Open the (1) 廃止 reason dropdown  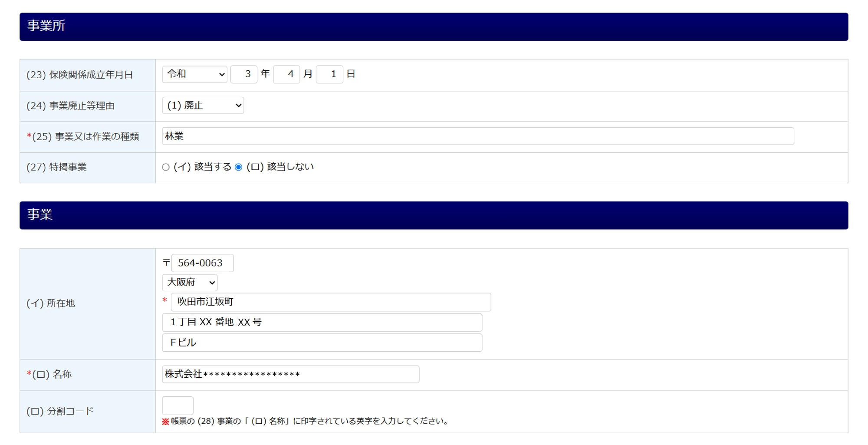(203, 105)
